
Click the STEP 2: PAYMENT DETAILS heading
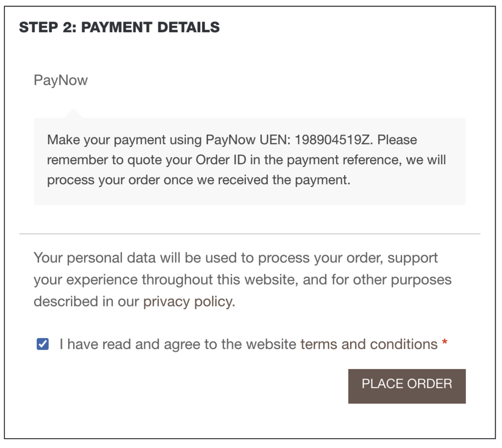[119, 27]
